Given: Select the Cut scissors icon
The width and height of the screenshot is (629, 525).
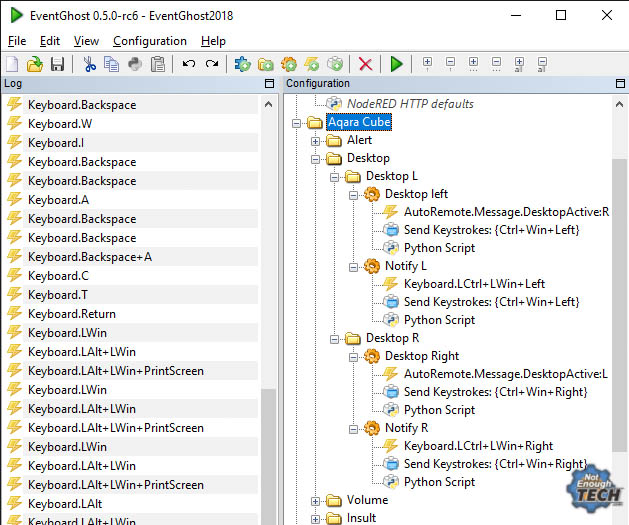Looking at the screenshot, I should point(89,64).
